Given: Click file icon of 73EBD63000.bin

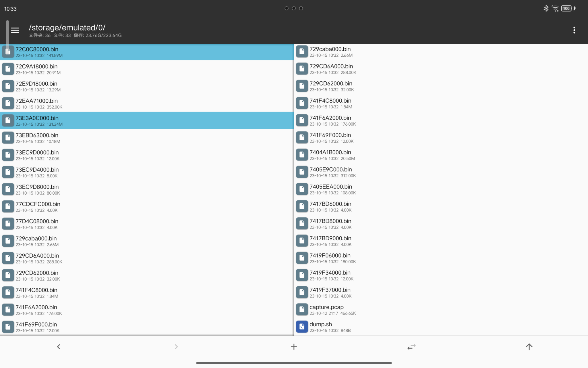Looking at the screenshot, I should point(8,138).
